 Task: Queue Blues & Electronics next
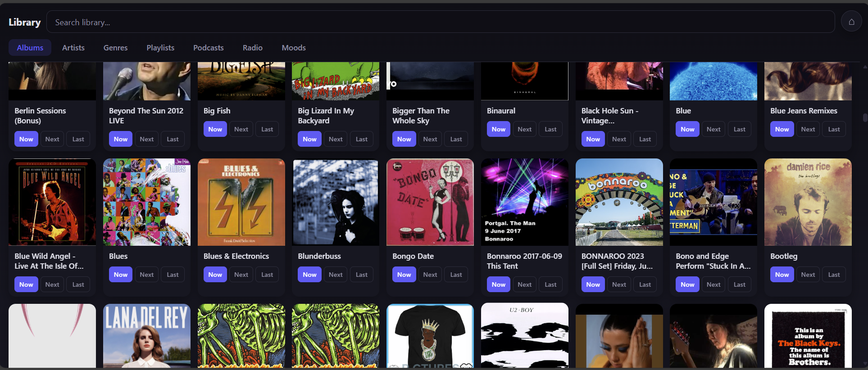[x=241, y=275]
